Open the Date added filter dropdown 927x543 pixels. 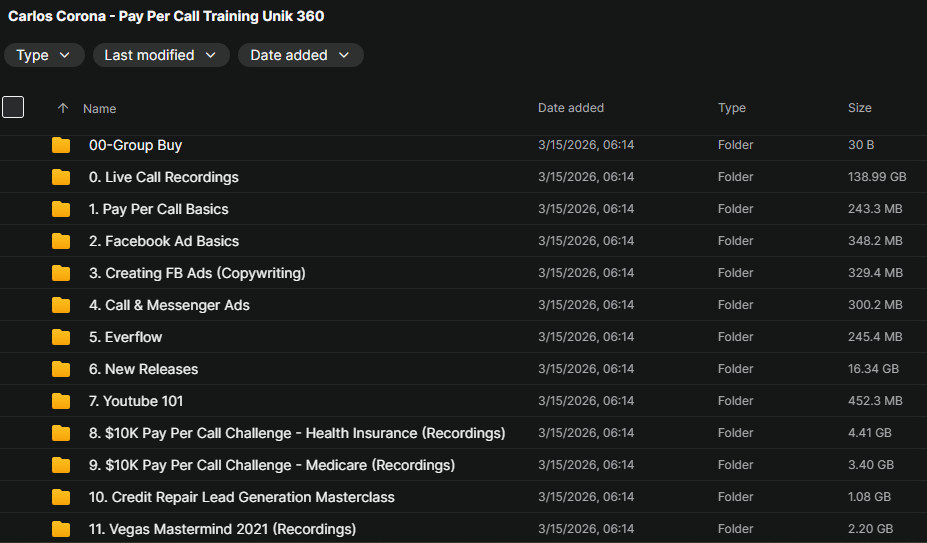point(300,55)
